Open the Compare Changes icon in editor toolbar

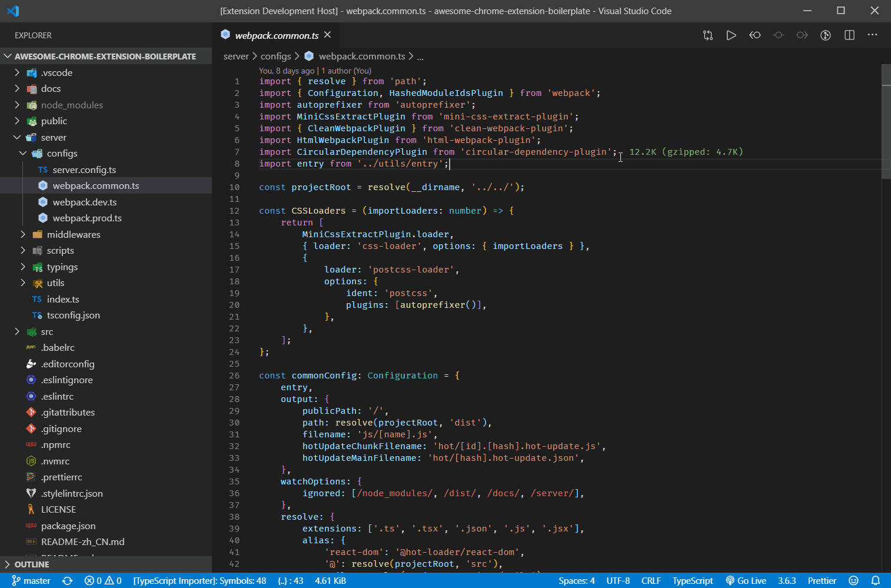(x=708, y=35)
